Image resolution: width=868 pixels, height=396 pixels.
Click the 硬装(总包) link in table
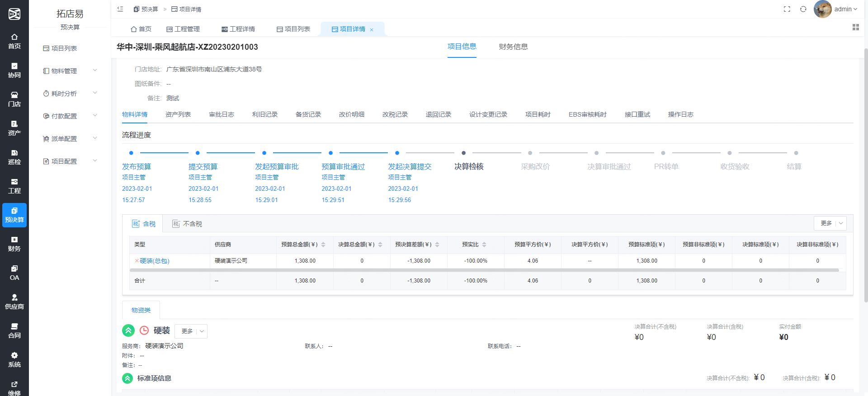tap(154, 261)
